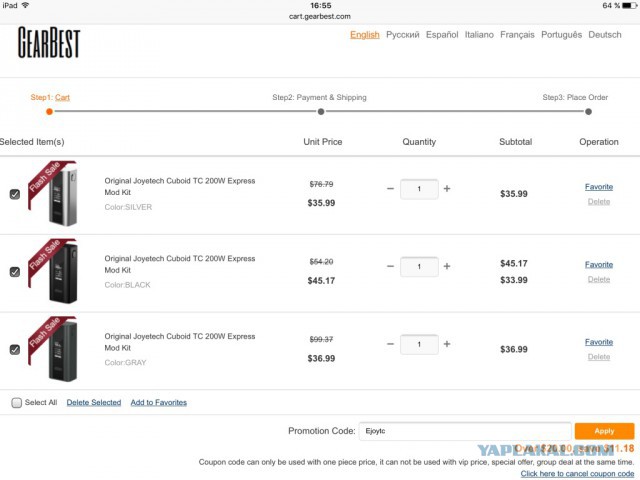Tap the cart.gearbest.com address bar
The height and width of the screenshot is (480, 640).
[x=320, y=16]
